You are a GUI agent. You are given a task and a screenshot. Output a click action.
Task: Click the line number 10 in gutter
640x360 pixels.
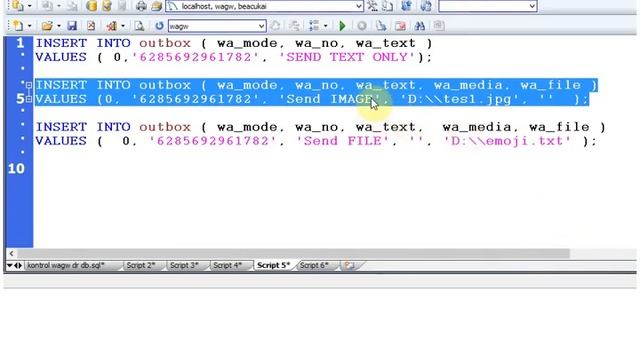tap(16, 169)
